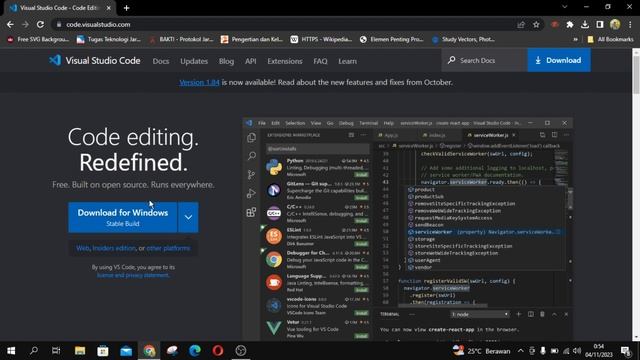Click the top-right Download button
This screenshot has height=360, width=640.
point(559,60)
